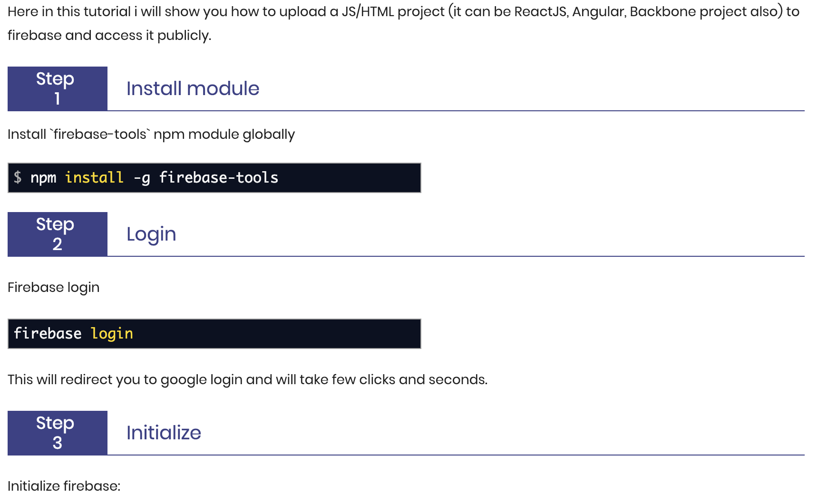818x504 pixels.
Task: Click the word firebase in login command
Action: tap(48, 334)
